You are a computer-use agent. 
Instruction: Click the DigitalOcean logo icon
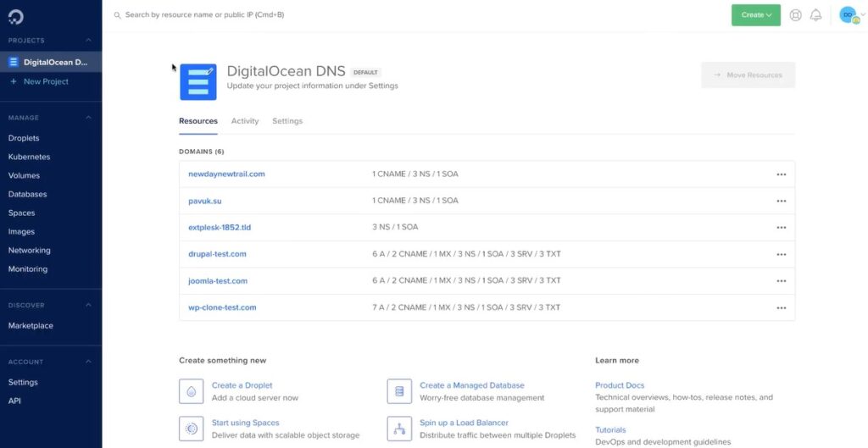click(x=15, y=17)
